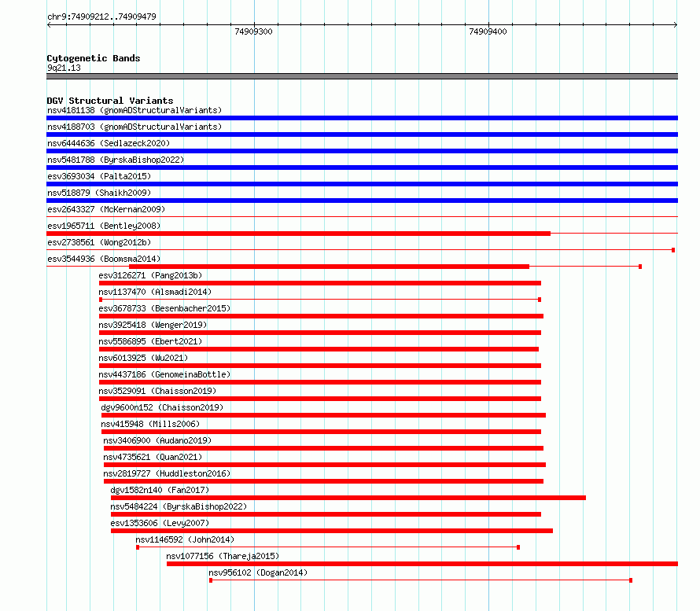Image resolution: width=700 pixels, height=611 pixels.
Task: Click the DGV Structural Variants track title
Action: point(110,101)
